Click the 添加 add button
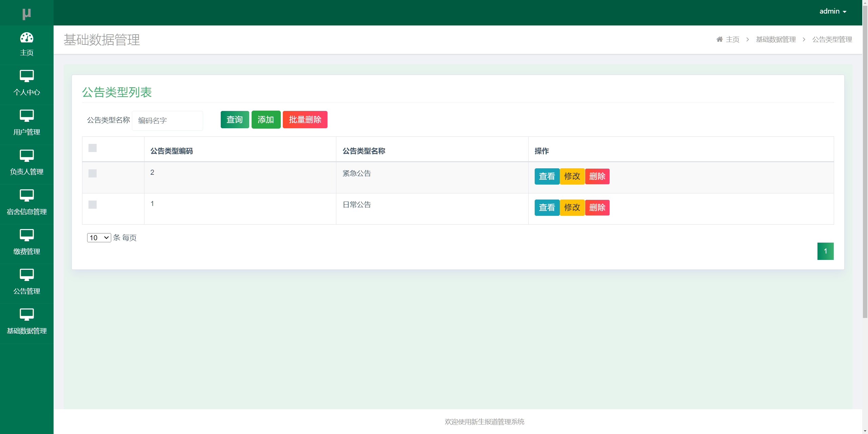Viewport: 868px width, 434px height. pyautogui.click(x=266, y=119)
